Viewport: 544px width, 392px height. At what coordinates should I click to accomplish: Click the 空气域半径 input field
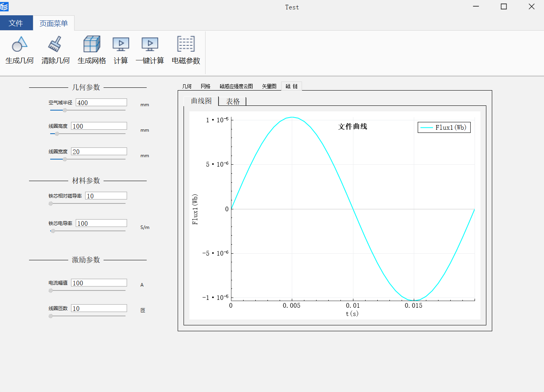[102, 103]
